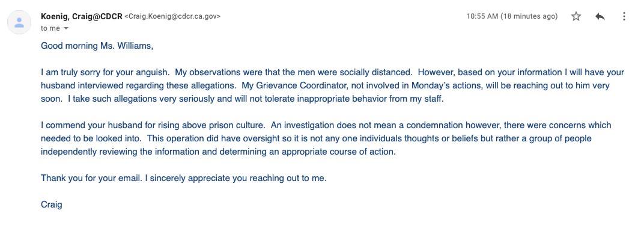
Task: Star this email from Craig Koenig
Action: pyautogui.click(x=576, y=16)
